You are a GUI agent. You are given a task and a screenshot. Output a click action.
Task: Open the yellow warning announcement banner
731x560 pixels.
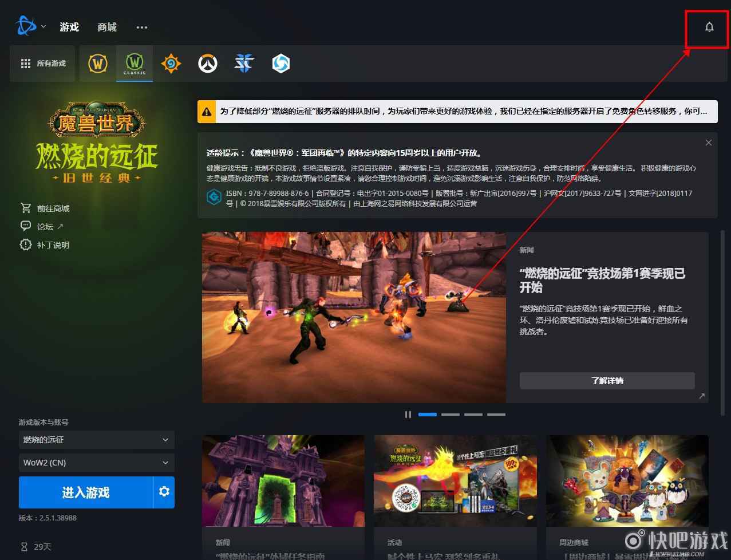[x=457, y=112]
